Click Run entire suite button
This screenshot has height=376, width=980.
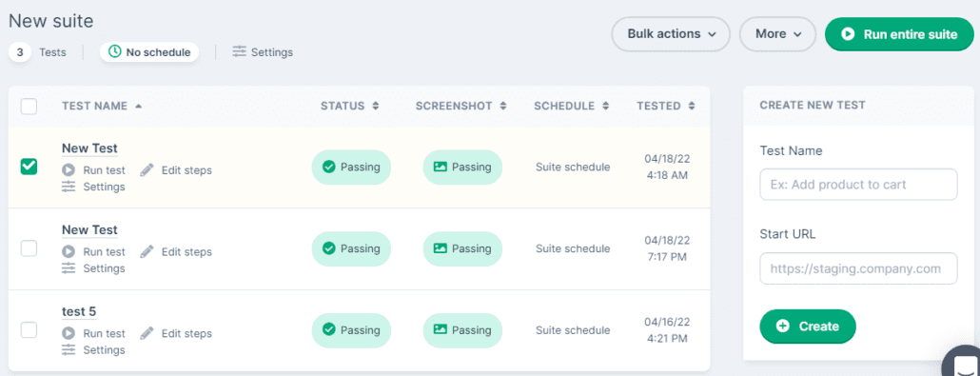click(899, 33)
